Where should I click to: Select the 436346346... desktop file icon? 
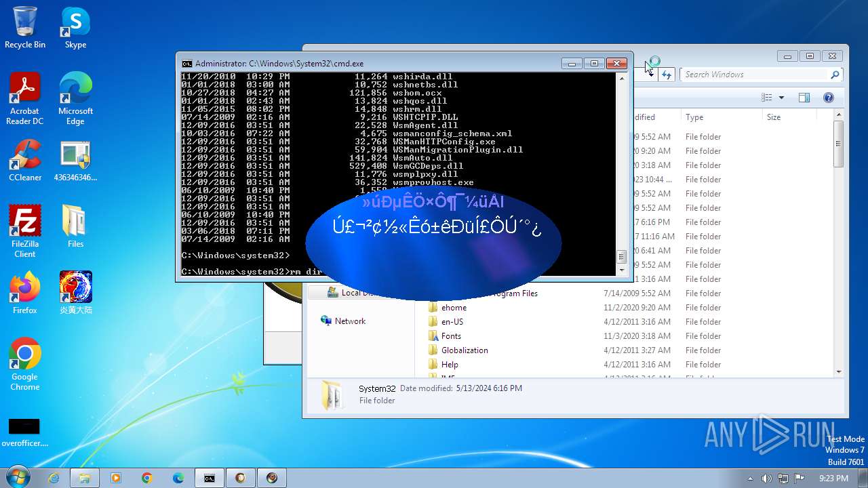point(75,161)
